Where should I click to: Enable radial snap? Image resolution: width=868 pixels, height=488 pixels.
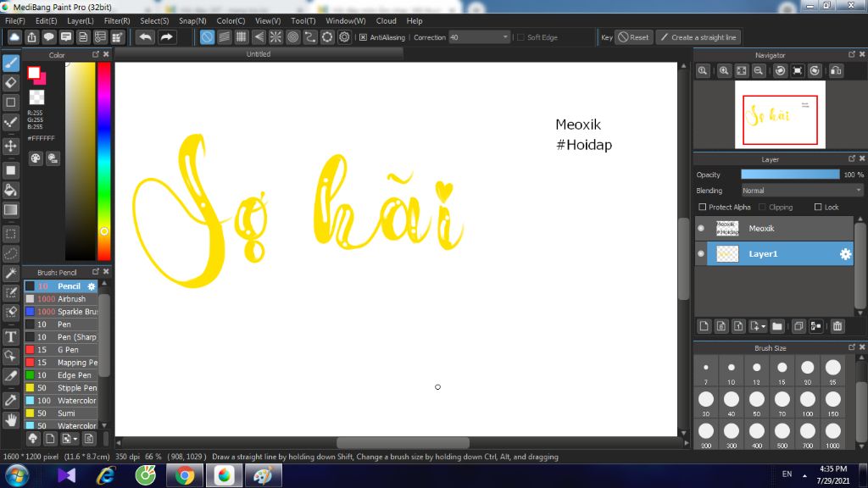coord(275,37)
